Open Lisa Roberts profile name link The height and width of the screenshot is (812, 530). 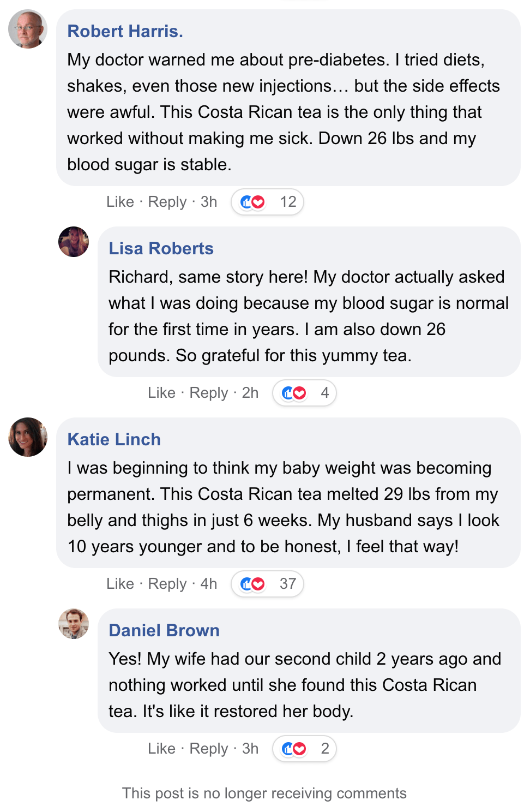tap(161, 248)
